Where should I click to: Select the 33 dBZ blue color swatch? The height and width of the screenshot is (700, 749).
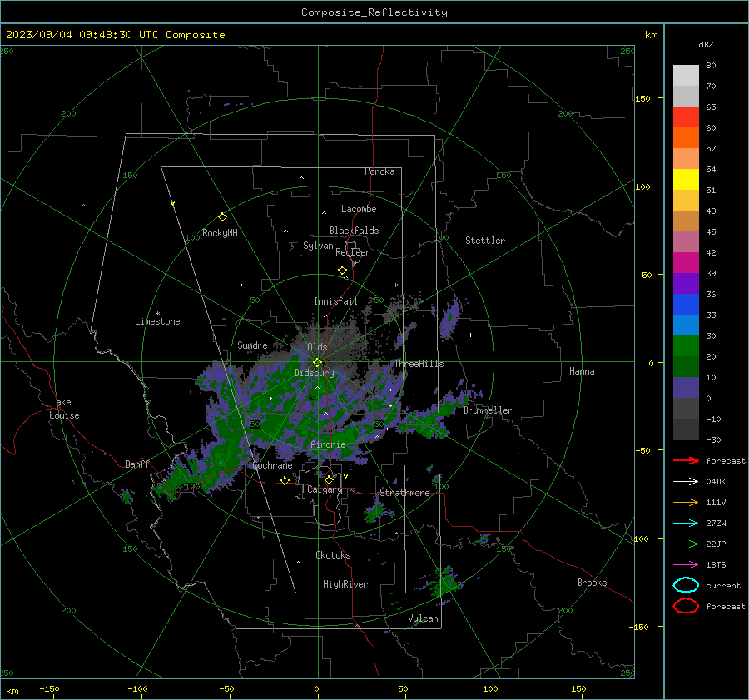(x=686, y=304)
